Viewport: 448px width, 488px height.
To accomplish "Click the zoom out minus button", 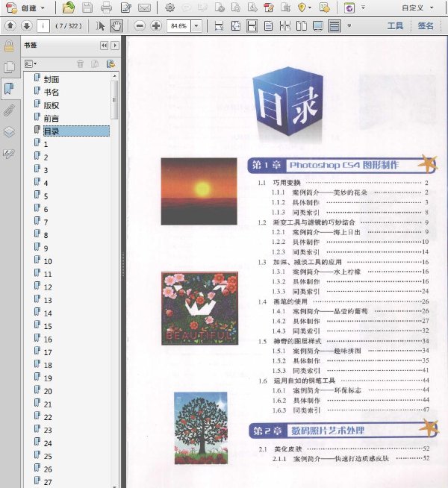I will tap(140, 26).
